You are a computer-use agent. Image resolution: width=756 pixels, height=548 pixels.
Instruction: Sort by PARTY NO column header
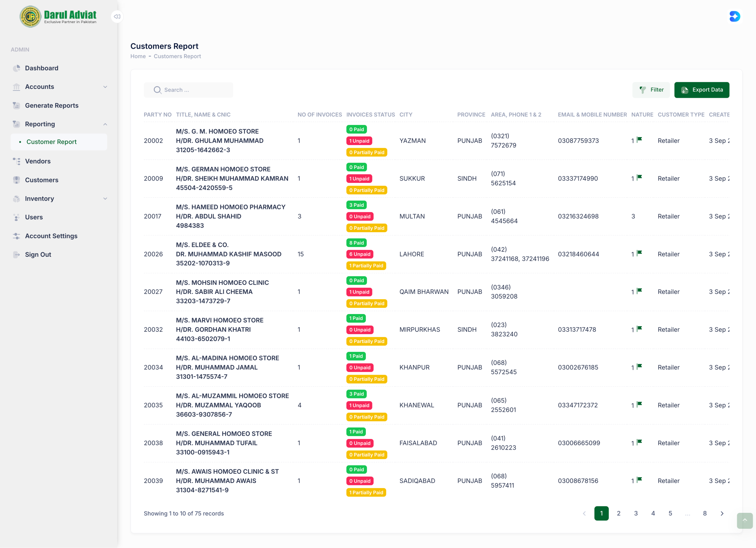click(158, 114)
